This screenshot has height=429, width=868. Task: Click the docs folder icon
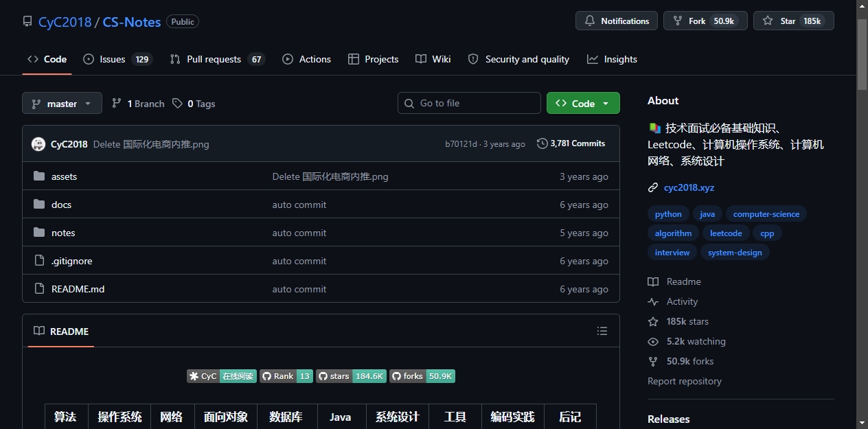click(39, 205)
